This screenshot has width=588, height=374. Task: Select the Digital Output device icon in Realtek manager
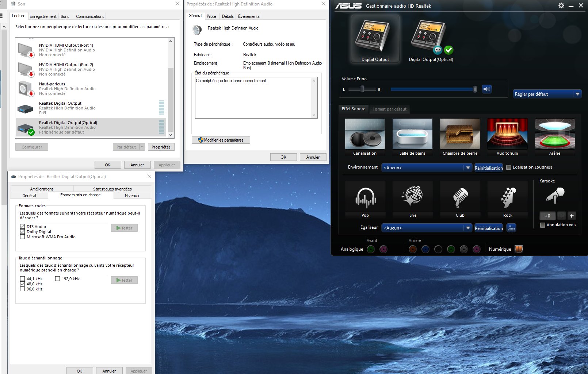click(375, 39)
